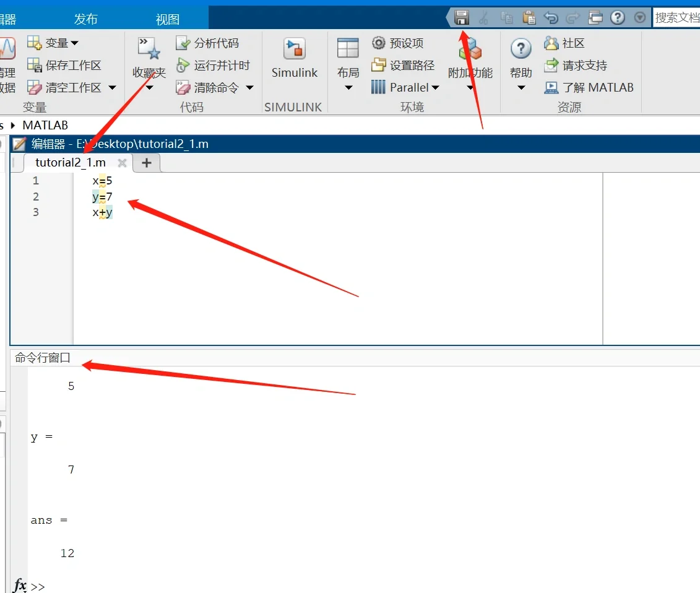Click the Switch Windows icon
Viewport: 700px width, 593px height.
click(x=595, y=18)
